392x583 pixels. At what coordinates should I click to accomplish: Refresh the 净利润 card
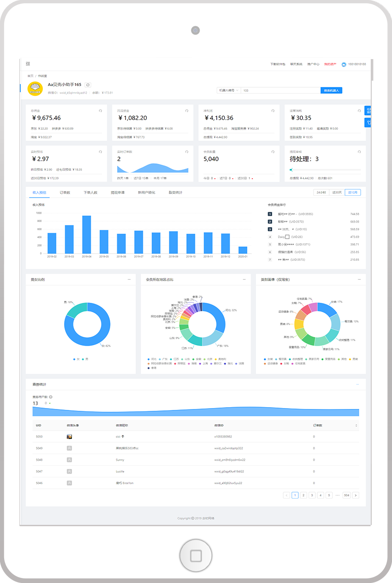[x=273, y=111]
